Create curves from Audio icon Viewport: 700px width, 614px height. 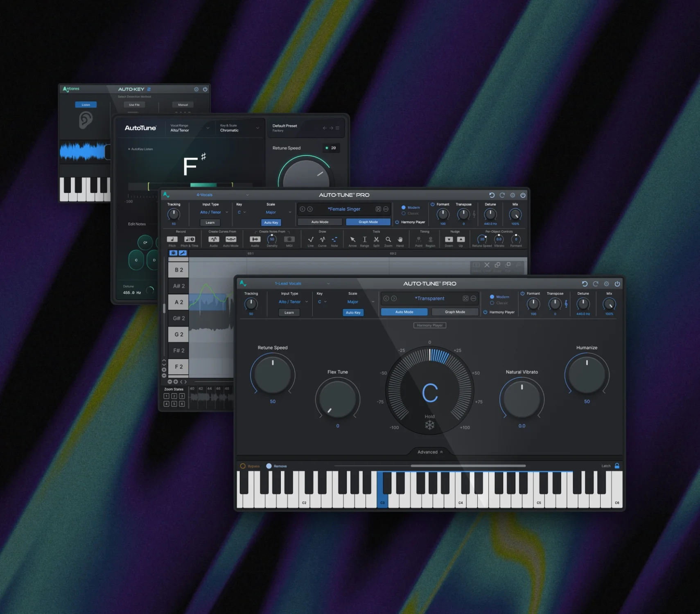(x=214, y=239)
